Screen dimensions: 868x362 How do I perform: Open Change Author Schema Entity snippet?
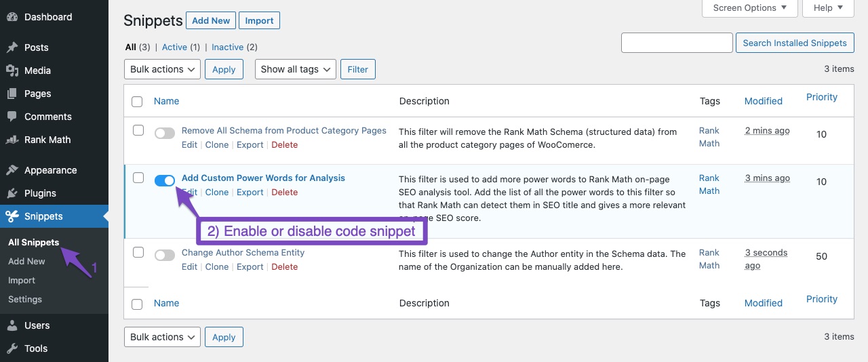pos(243,253)
